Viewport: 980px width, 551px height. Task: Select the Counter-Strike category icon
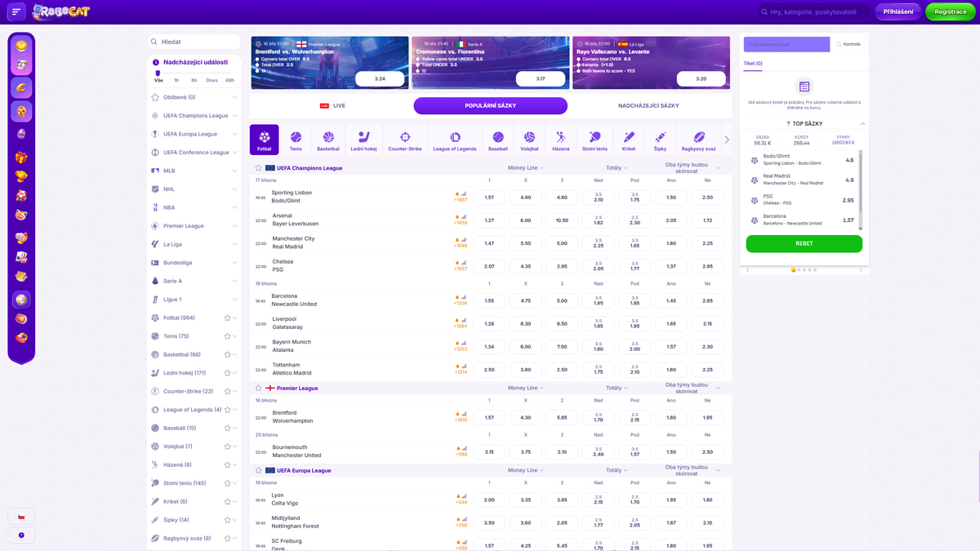point(404,140)
